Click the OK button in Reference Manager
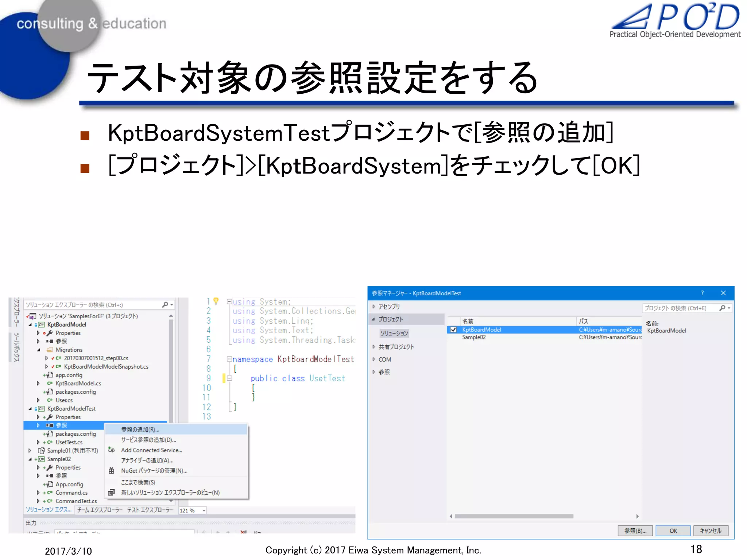This screenshot has width=747, height=560. coord(673,531)
